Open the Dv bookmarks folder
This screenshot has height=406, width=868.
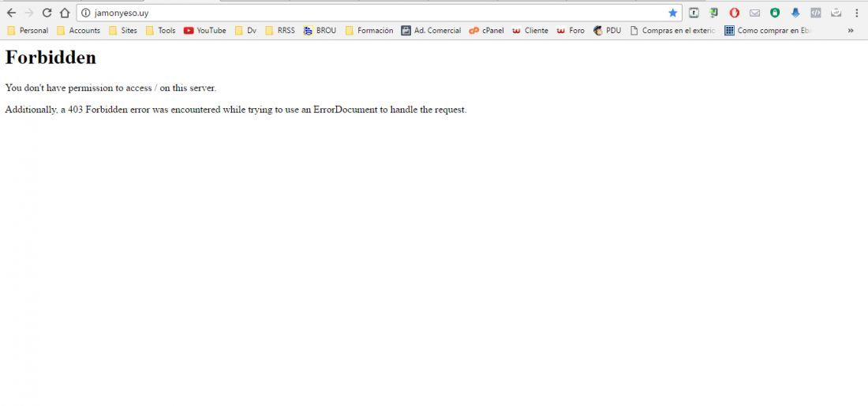click(245, 31)
